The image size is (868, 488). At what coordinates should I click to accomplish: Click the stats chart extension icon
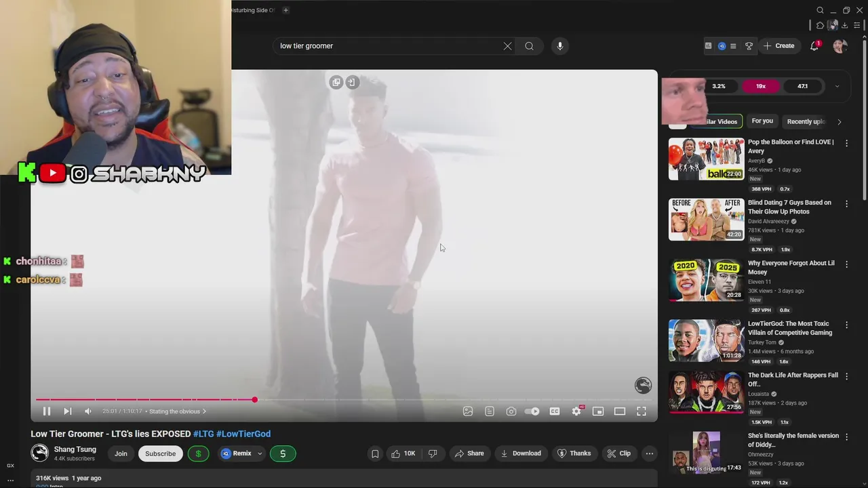click(x=708, y=46)
